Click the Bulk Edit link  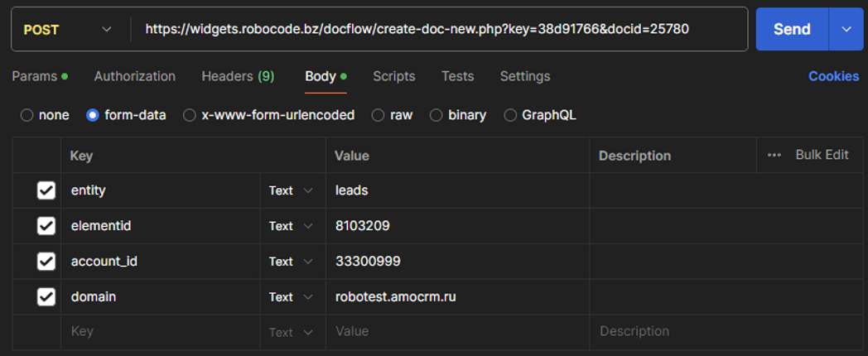click(822, 155)
